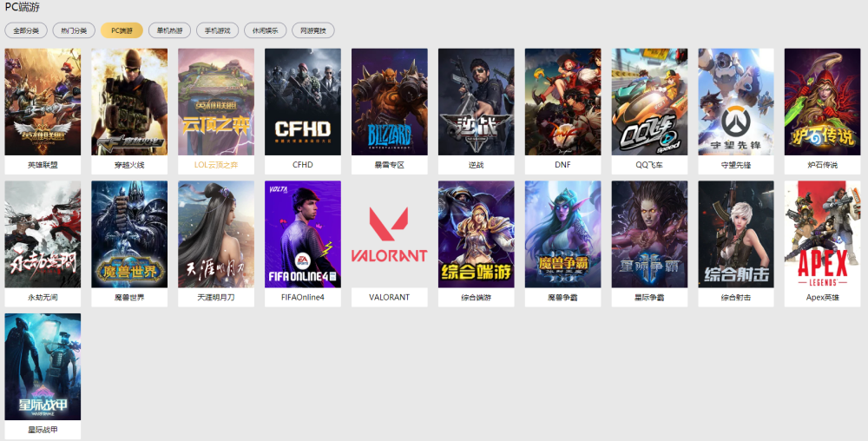The height and width of the screenshot is (441, 868).
Task: Open the APEX Legends cover
Action: coord(823,234)
